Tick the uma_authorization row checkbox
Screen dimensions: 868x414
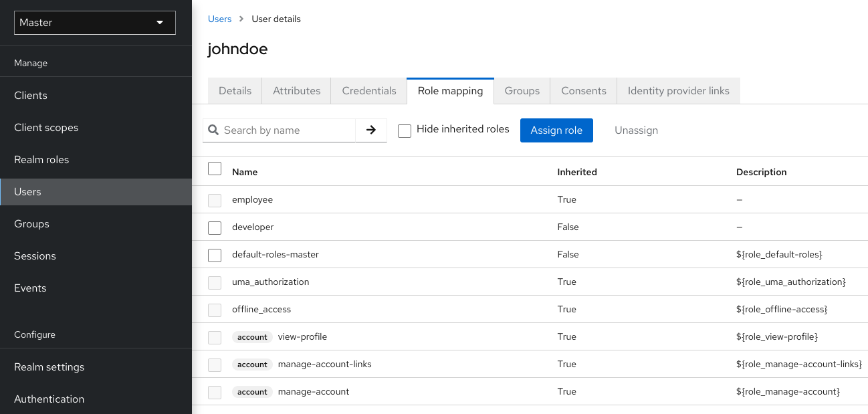click(x=215, y=282)
